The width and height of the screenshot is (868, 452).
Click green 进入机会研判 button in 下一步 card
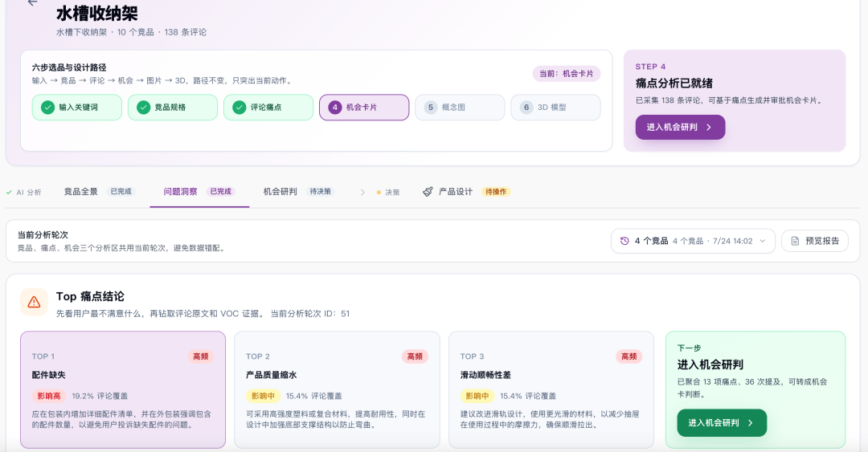click(x=722, y=422)
